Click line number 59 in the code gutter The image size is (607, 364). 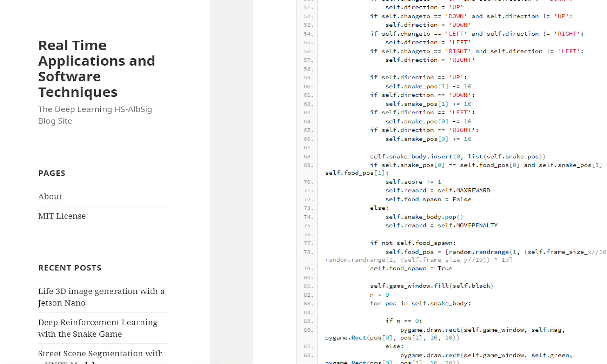[x=308, y=77]
